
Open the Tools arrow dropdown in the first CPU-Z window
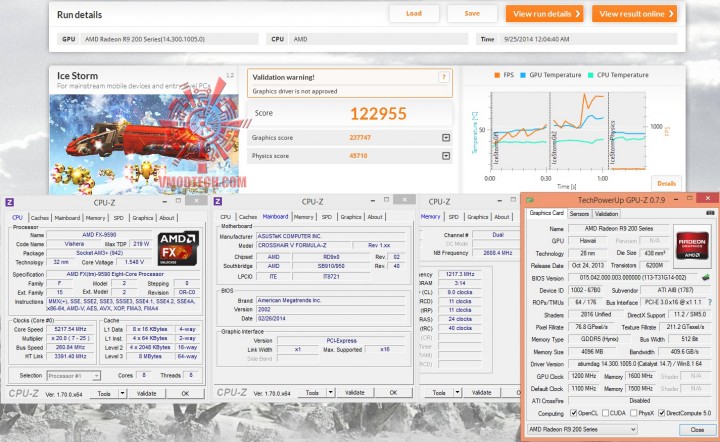point(122,393)
